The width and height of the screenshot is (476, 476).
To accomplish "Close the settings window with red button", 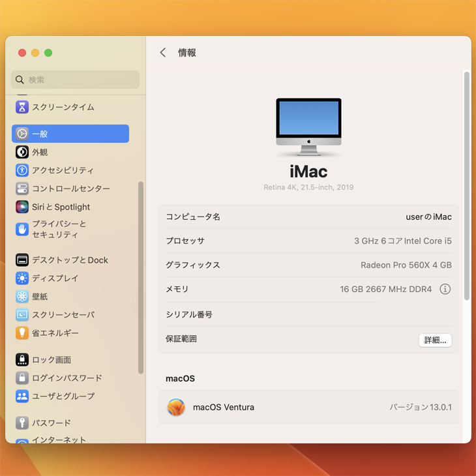I will pyautogui.click(x=22, y=53).
